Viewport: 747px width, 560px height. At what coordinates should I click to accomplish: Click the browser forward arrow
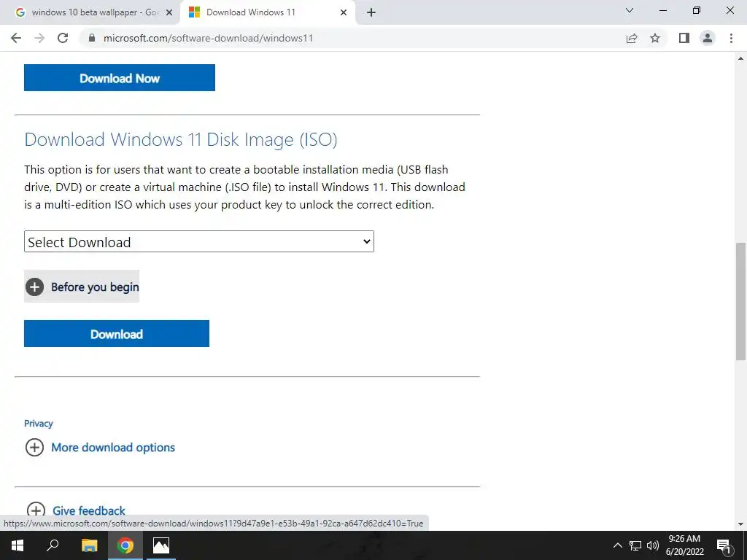39,38
